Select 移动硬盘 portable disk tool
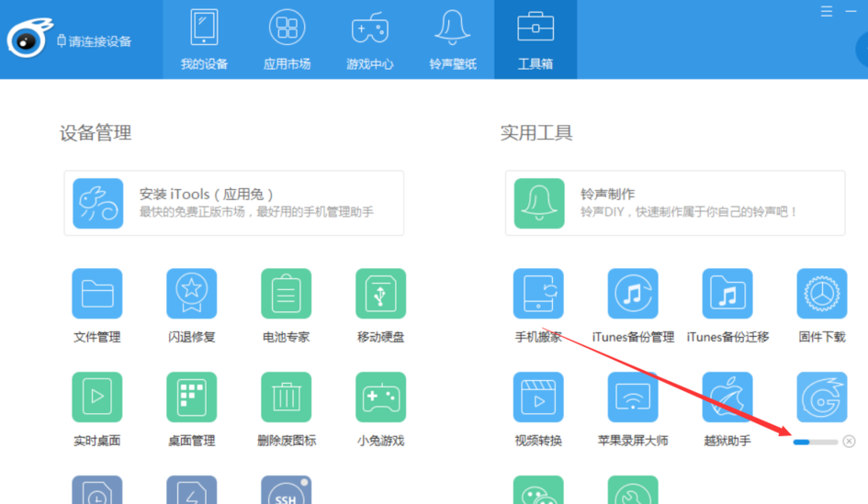This screenshot has height=504, width=868. click(380, 294)
